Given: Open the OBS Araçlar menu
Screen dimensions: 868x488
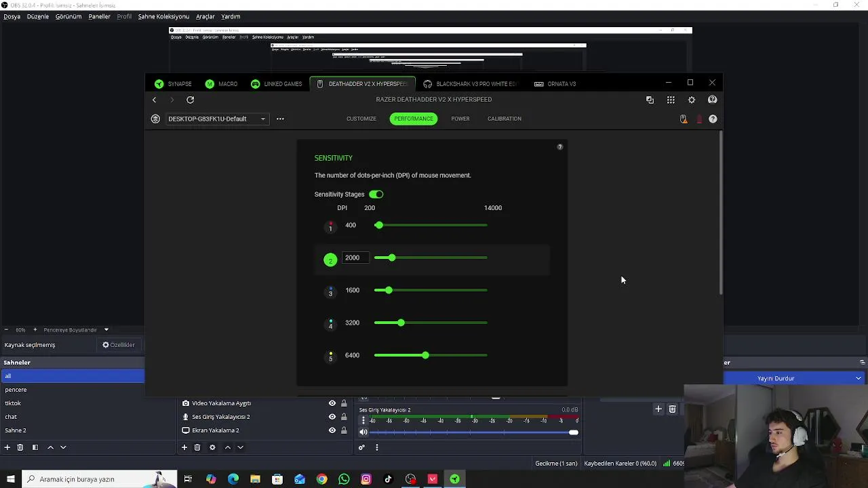Looking at the screenshot, I should click(205, 16).
